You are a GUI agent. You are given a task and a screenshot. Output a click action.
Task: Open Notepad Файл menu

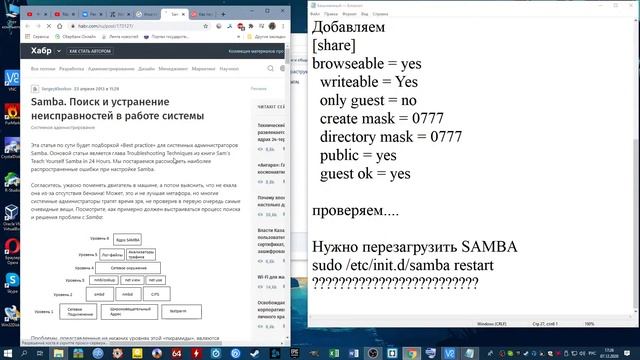tap(315, 14)
